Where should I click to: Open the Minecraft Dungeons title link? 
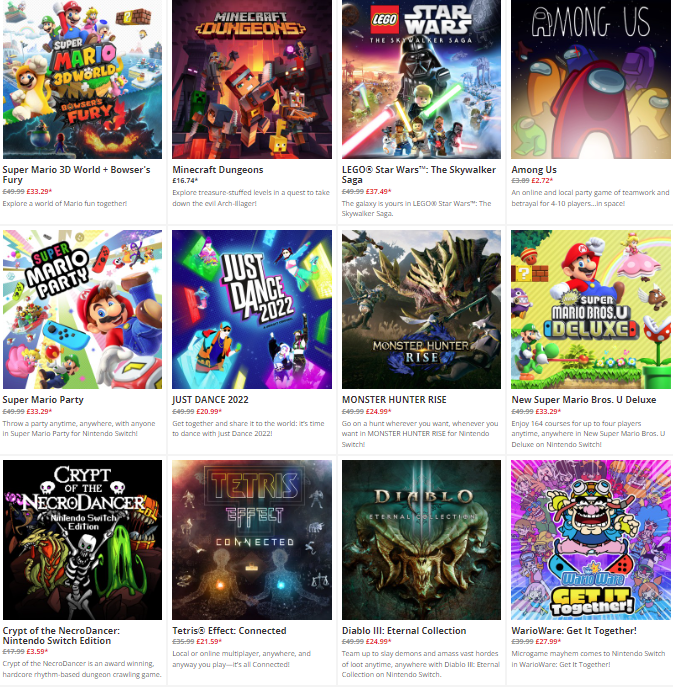coord(217,170)
